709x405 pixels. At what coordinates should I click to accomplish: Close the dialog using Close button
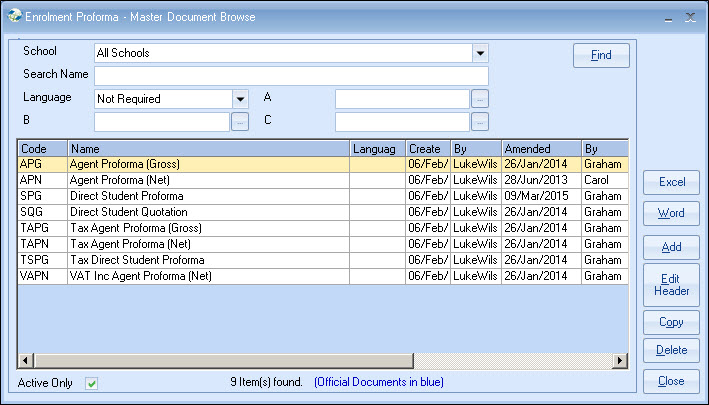tap(671, 381)
